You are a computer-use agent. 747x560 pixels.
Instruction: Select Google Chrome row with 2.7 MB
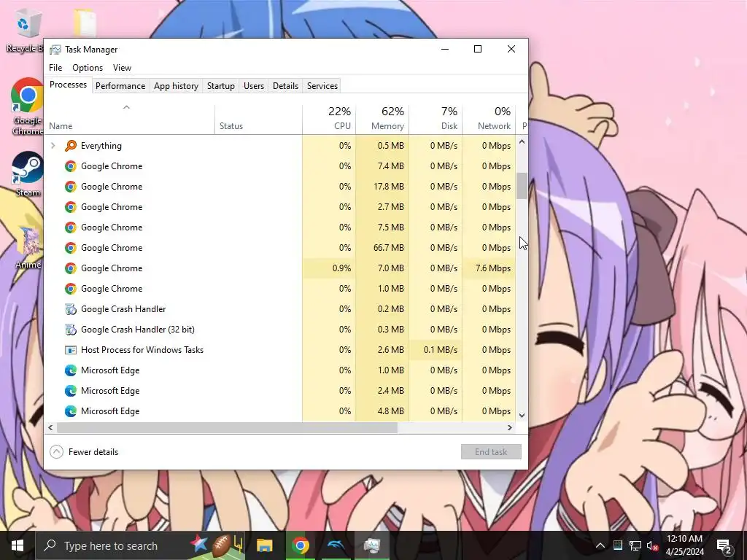(280, 207)
